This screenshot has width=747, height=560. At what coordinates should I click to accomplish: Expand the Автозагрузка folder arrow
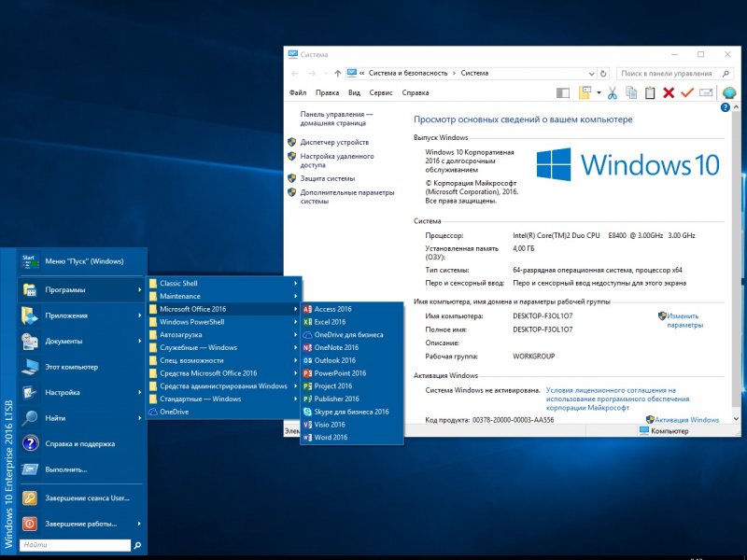point(296,335)
